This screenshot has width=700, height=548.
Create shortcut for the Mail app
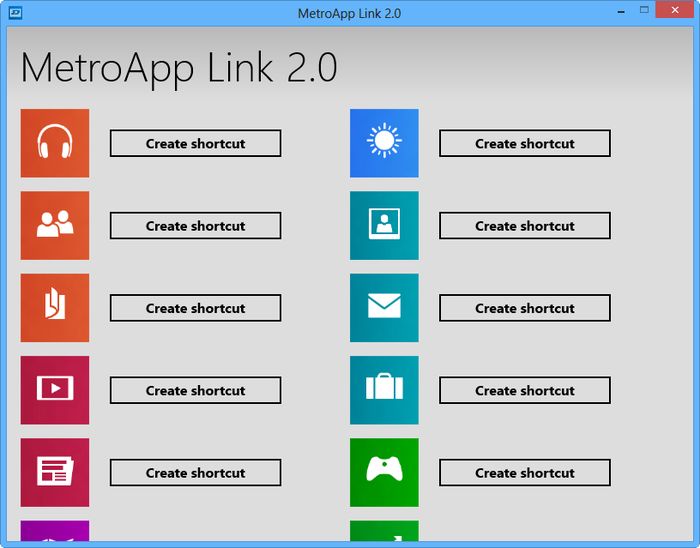[x=524, y=308]
